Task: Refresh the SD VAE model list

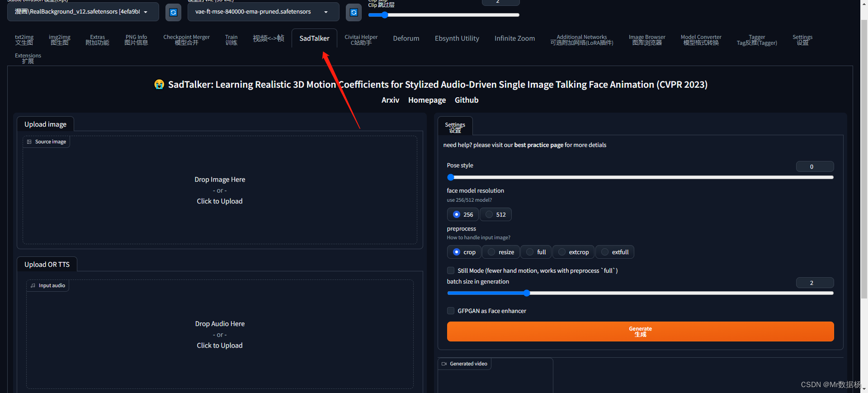Action: tap(354, 12)
